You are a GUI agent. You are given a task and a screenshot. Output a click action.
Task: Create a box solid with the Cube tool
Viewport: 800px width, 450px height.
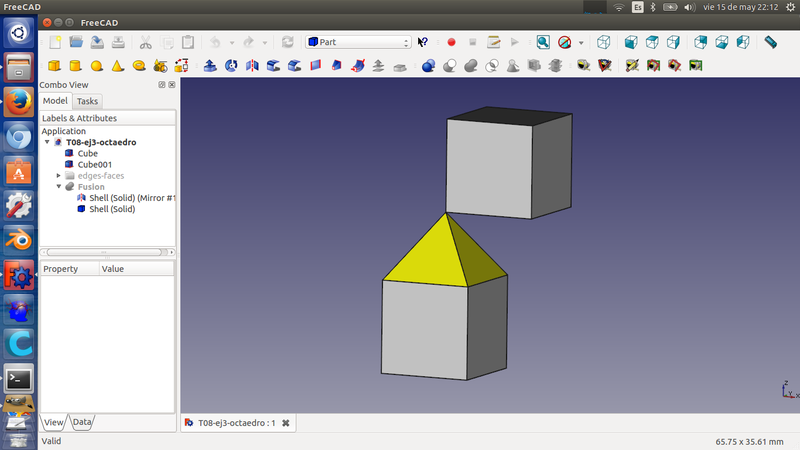tap(54, 66)
